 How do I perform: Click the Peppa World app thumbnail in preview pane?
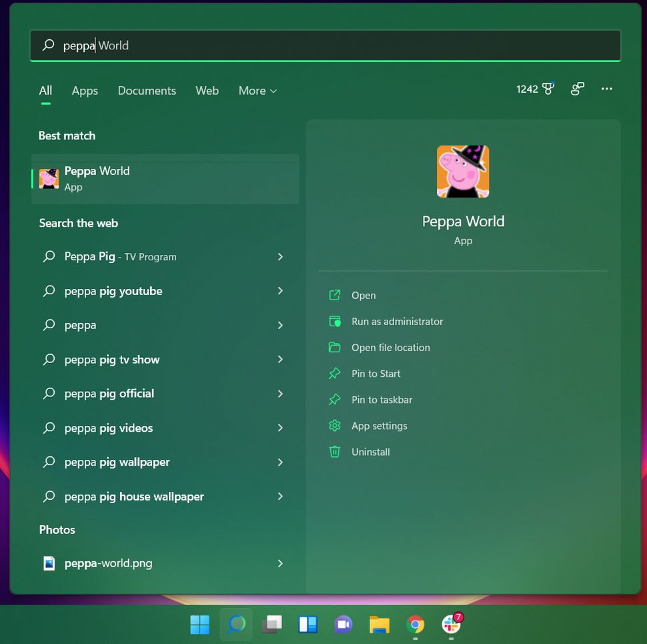pyautogui.click(x=463, y=172)
